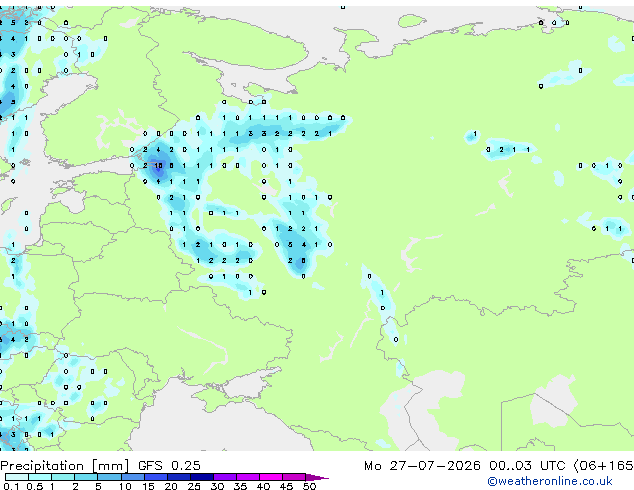Click the 35–40 mm legend swatch
The height and width of the screenshot is (490, 634).
click(x=247, y=477)
